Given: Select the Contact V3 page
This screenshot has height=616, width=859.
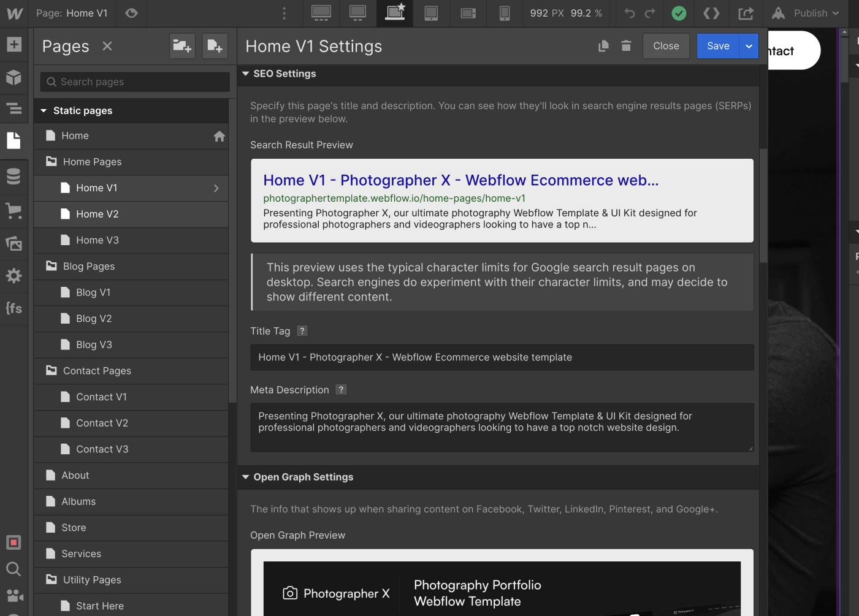Looking at the screenshot, I should click(131, 449).
